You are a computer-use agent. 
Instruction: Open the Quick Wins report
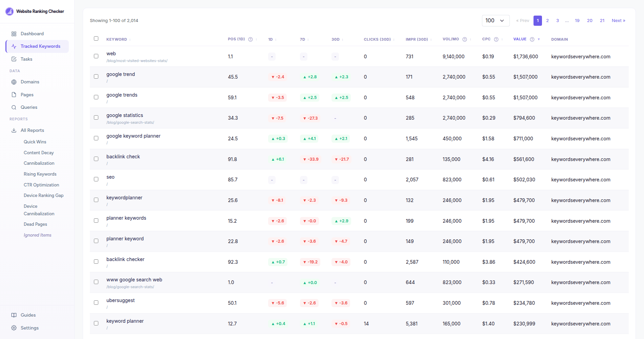point(35,142)
